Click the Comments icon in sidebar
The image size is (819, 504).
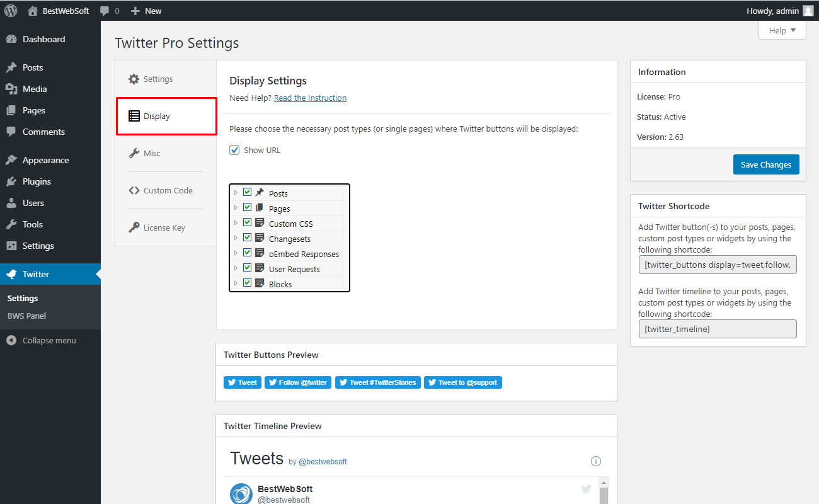coord(11,132)
